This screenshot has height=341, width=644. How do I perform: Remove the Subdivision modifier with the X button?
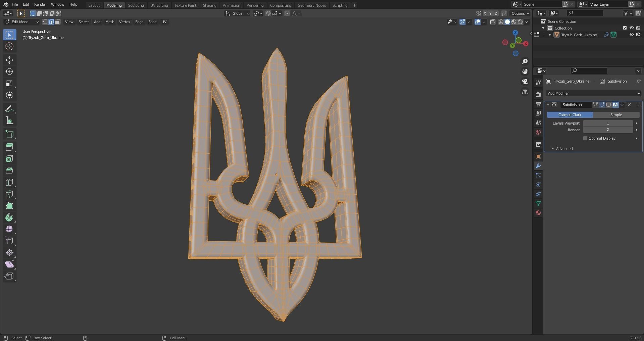[x=629, y=105]
